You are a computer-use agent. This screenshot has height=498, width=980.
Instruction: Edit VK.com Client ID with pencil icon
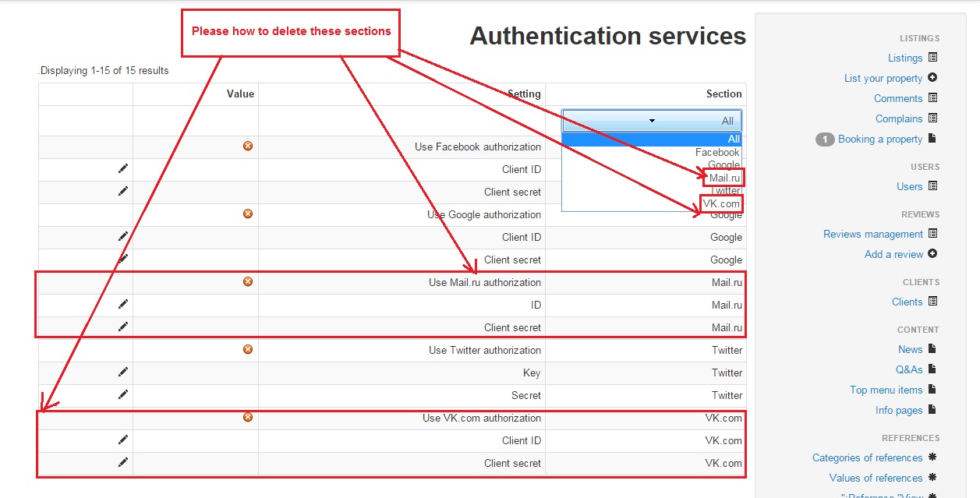coord(122,440)
